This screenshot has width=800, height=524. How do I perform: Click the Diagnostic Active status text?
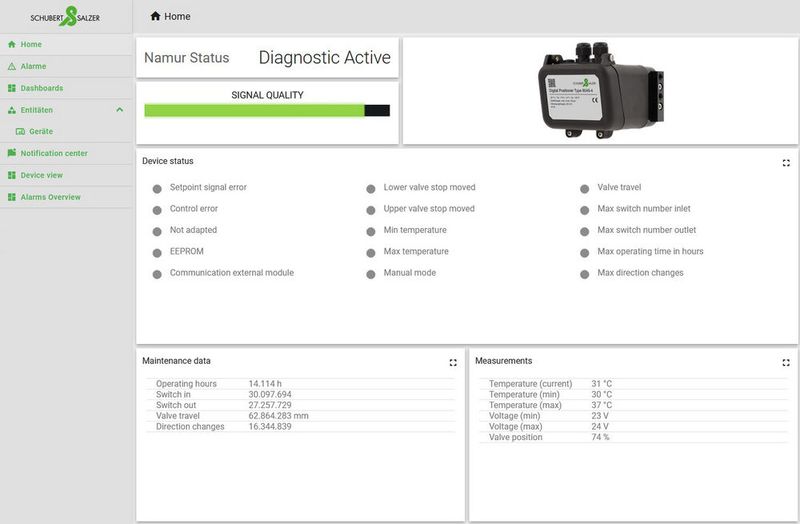324,58
